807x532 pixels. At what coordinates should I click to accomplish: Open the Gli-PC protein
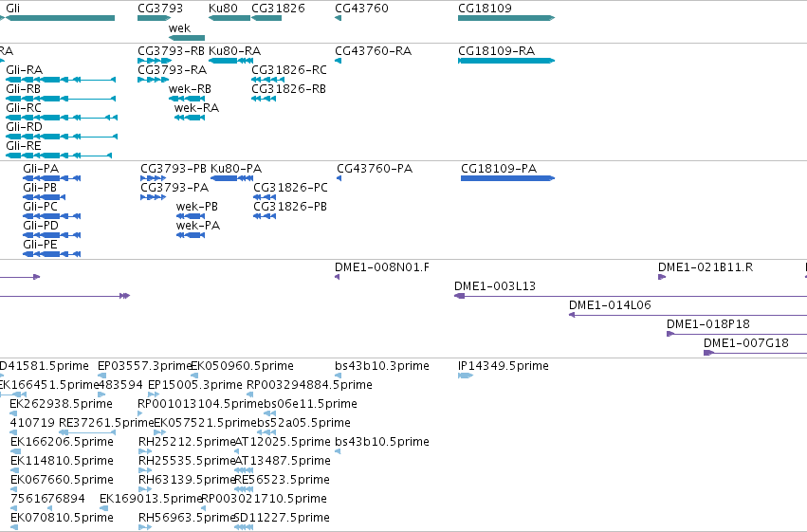click(40, 207)
